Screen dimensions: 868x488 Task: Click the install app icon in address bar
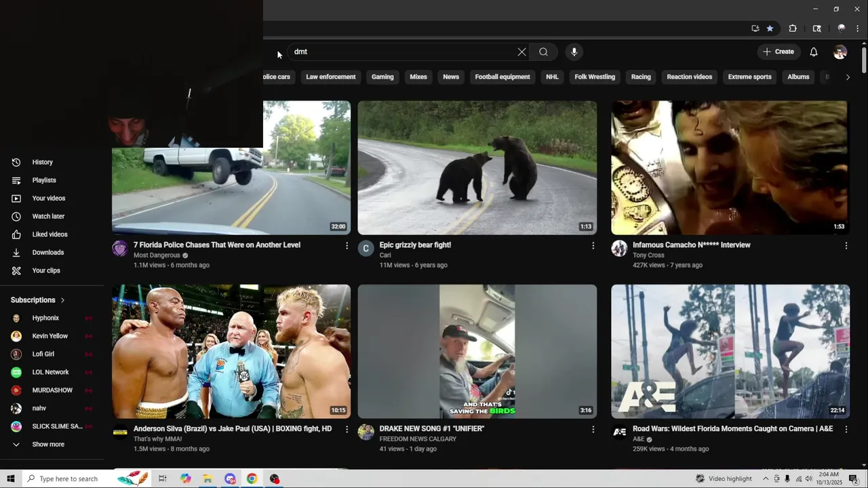click(755, 28)
